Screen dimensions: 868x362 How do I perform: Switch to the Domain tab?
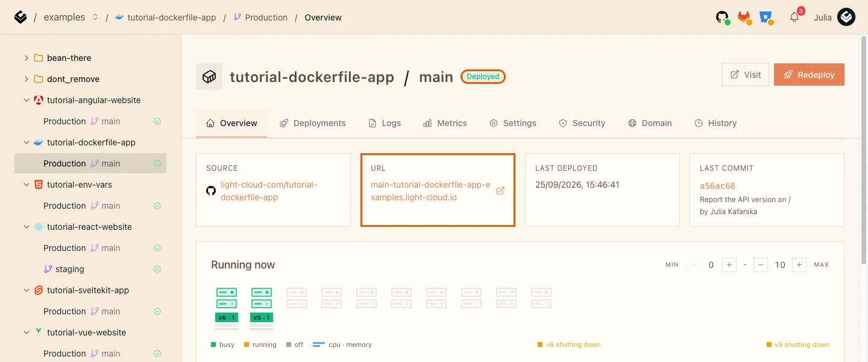[x=650, y=123]
